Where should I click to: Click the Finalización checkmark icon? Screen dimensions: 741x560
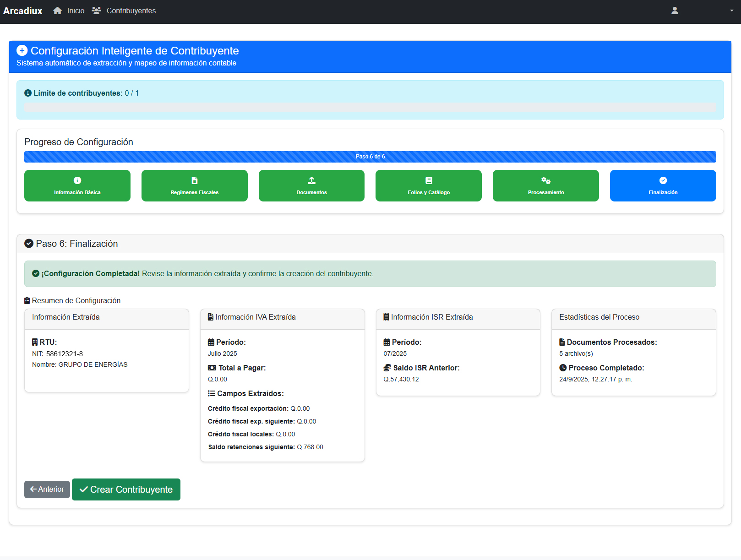663,180
